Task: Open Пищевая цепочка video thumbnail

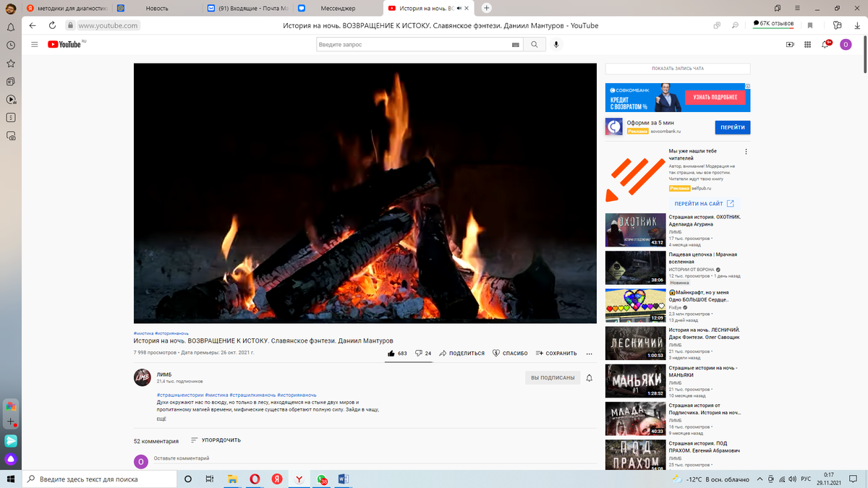Action: coord(636,267)
